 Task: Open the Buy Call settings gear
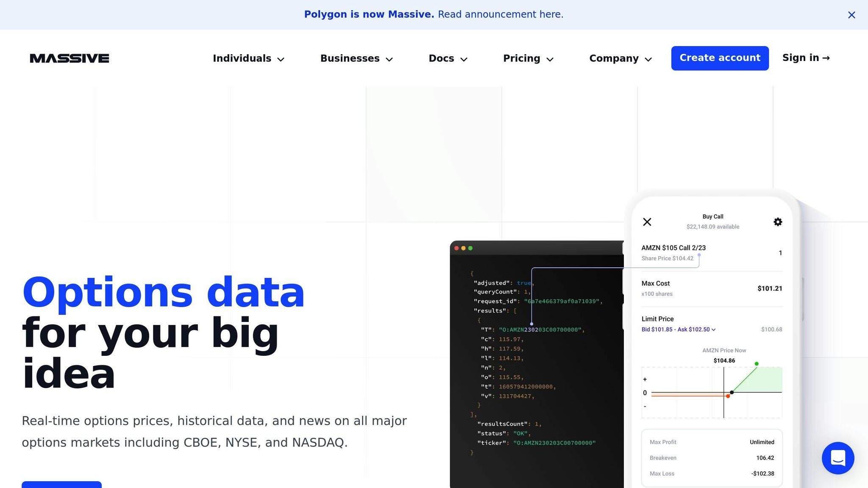coord(777,222)
